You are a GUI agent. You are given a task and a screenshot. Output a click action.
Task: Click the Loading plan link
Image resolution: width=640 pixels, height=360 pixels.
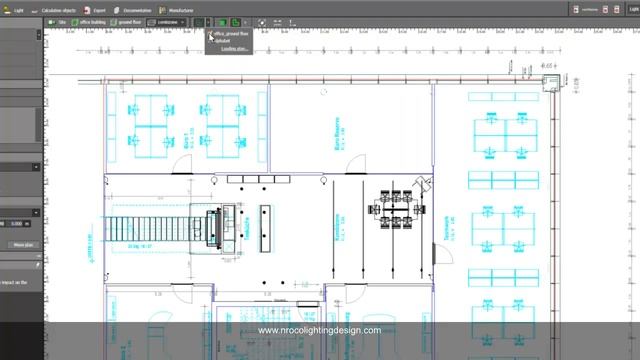(234, 49)
